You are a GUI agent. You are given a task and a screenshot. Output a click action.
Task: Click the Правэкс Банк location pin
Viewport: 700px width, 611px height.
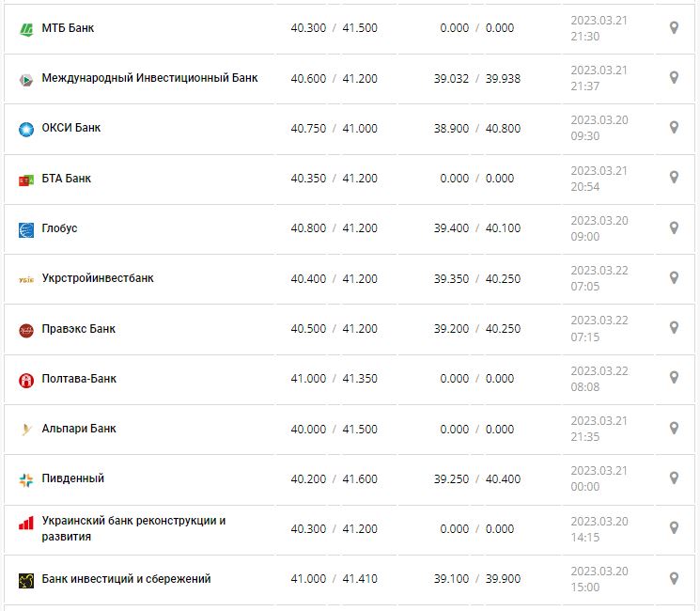674,328
